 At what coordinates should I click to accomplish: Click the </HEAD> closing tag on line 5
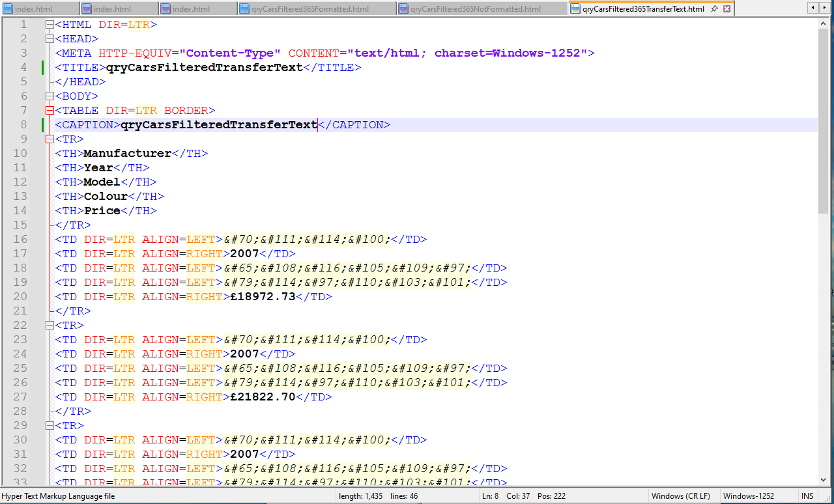click(80, 82)
